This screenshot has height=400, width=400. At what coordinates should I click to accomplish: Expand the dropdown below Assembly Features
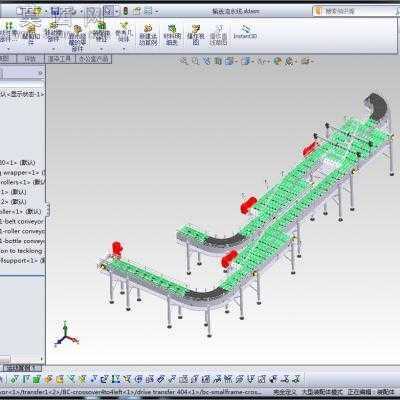101,49
